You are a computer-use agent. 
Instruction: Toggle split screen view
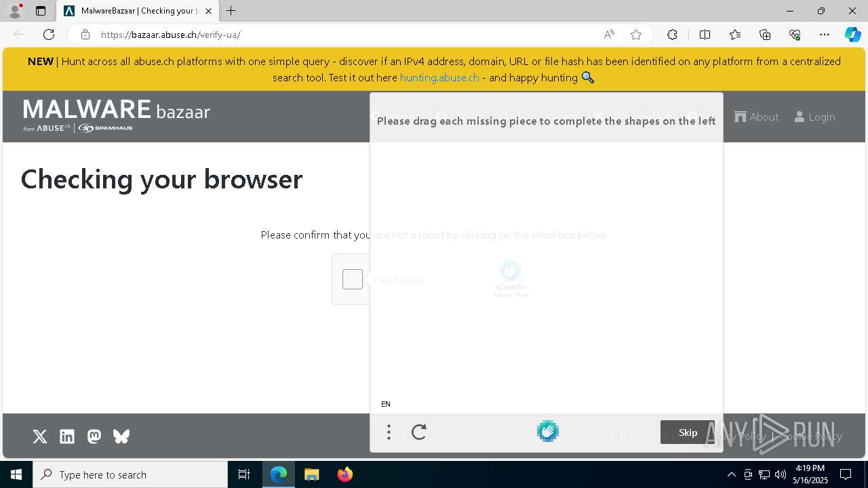coord(705,35)
